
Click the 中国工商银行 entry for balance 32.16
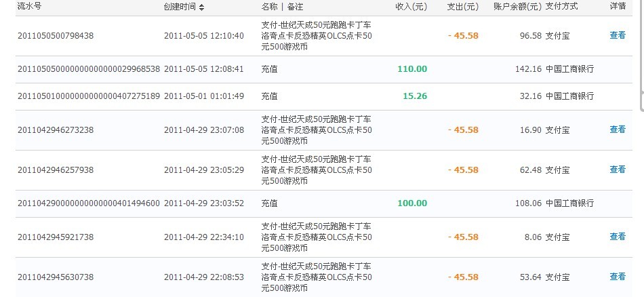click(569, 96)
